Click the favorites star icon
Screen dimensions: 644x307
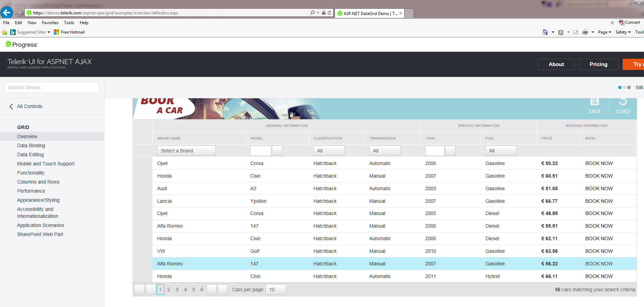[x=5, y=32]
